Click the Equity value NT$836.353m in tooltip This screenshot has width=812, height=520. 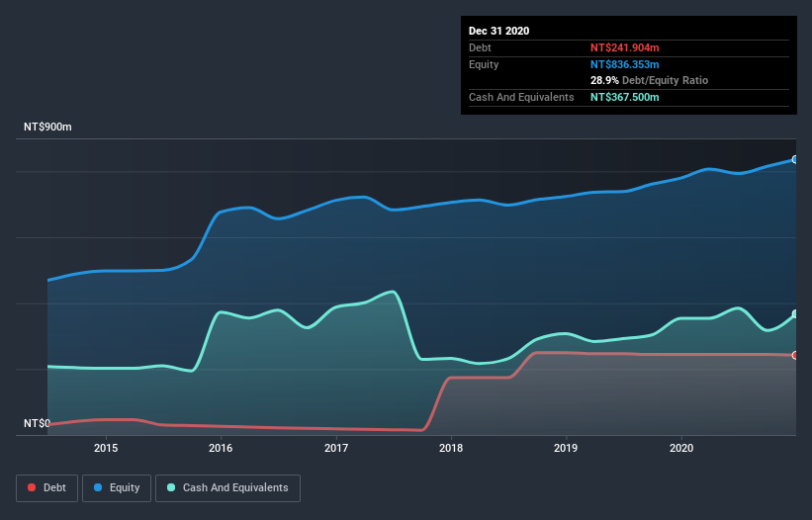pyautogui.click(x=624, y=64)
